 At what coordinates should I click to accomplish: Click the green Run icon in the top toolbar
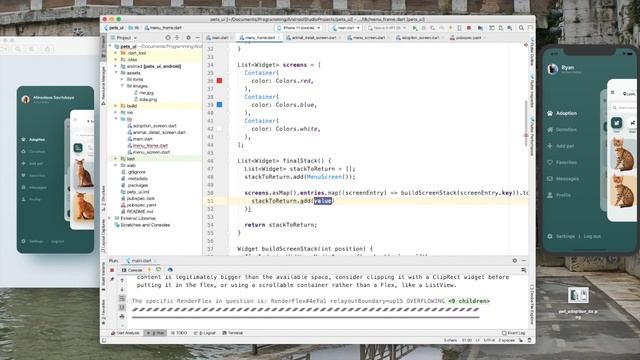(415, 28)
